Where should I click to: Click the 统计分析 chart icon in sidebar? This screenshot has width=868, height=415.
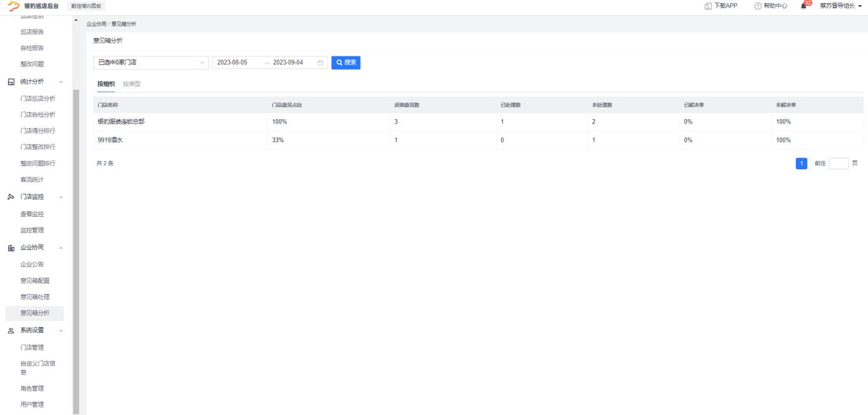coord(11,81)
